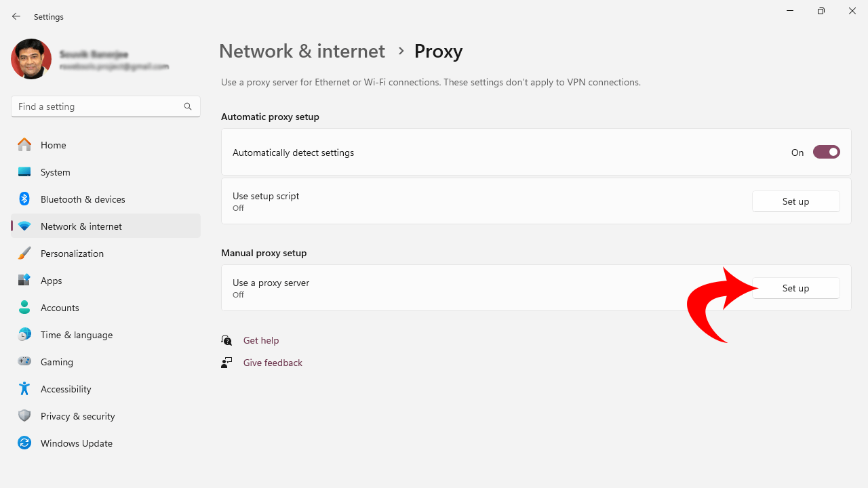Image resolution: width=868 pixels, height=488 pixels.
Task: Select Time & language in sidebar
Action: click(x=77, y=335)
